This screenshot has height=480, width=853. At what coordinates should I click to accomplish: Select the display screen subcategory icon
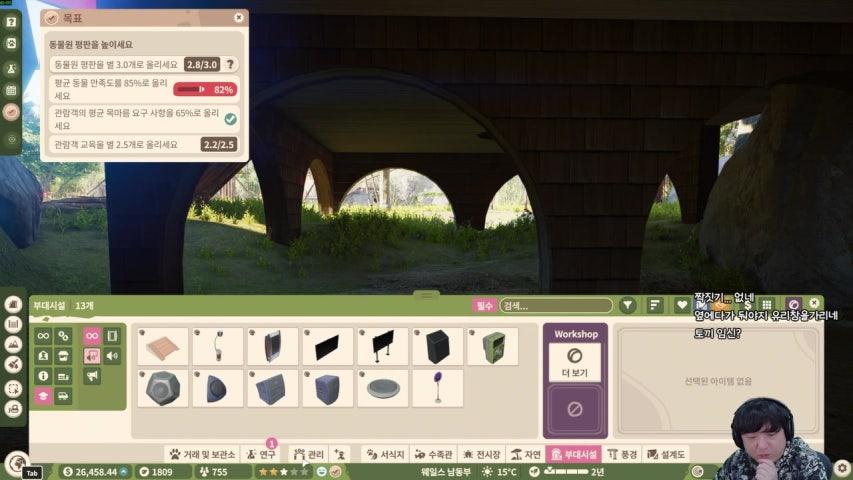point(112,336)
